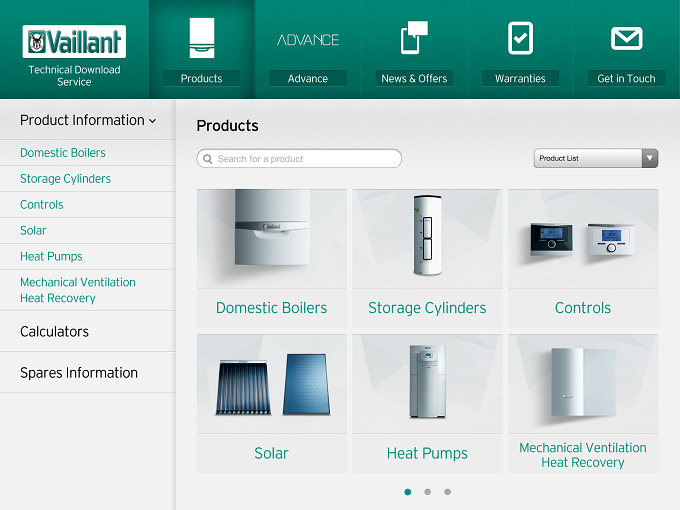Select the first pagination dot

pos(408,492)
